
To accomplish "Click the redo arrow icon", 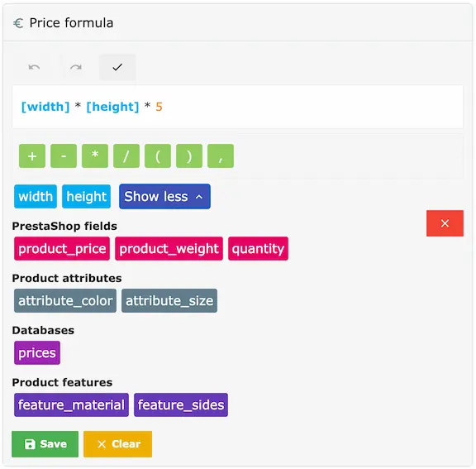I will point(75,67).
